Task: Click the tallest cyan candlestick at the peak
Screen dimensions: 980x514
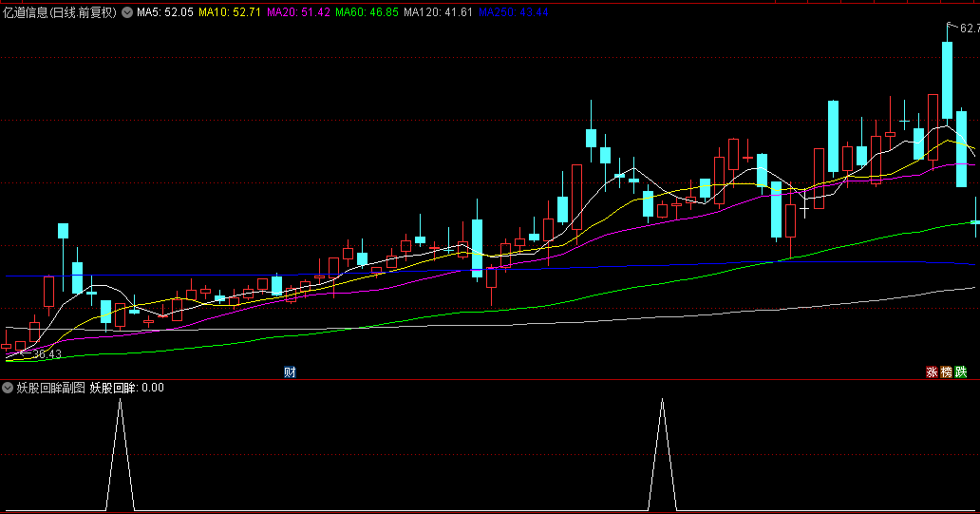Action: pyautogui.click(x=947, y=80)
